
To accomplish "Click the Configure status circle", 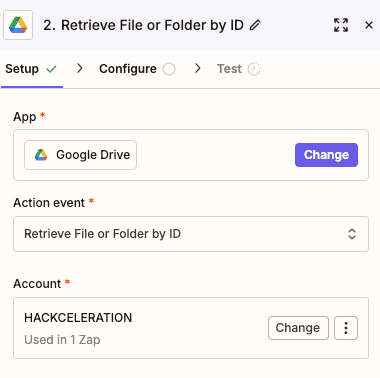I will [x=169, y=69].
